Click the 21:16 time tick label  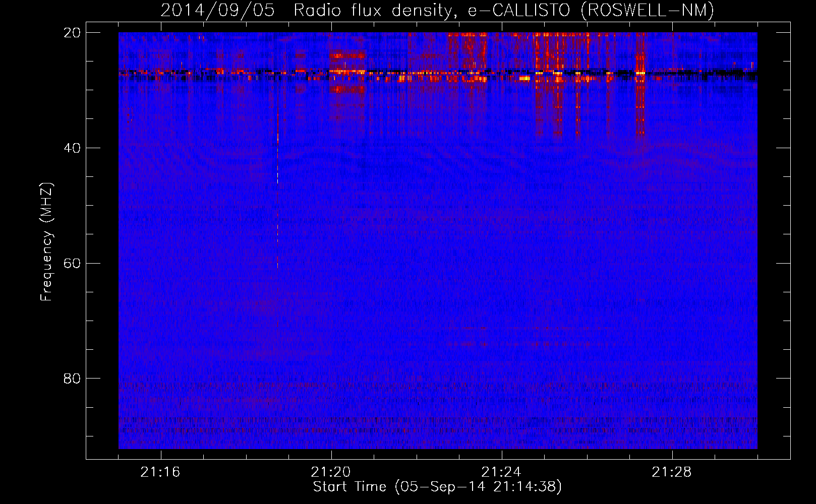(160, 472)
